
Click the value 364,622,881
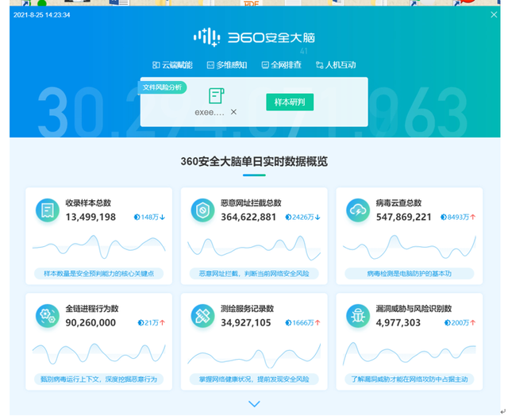point(248,217)
